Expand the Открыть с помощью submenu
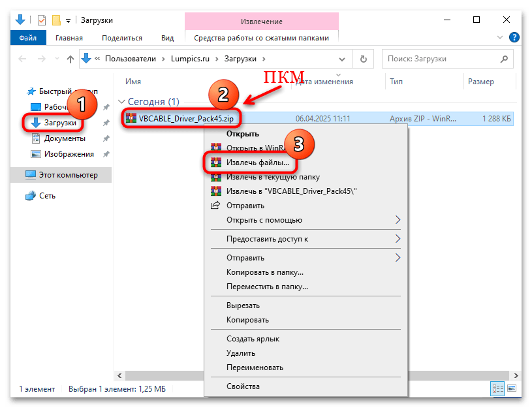The width and height of the screenshot is (532, 408). [x=305, y=220]
